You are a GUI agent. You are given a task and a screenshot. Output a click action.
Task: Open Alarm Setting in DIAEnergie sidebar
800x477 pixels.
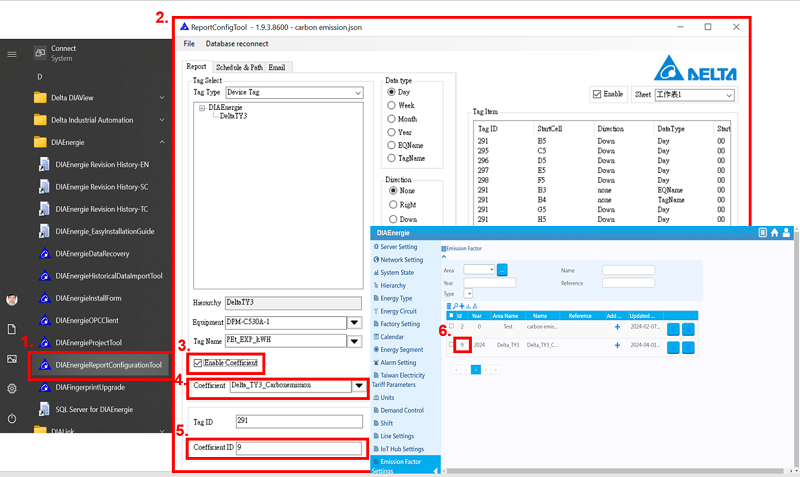tap(395, 363)
